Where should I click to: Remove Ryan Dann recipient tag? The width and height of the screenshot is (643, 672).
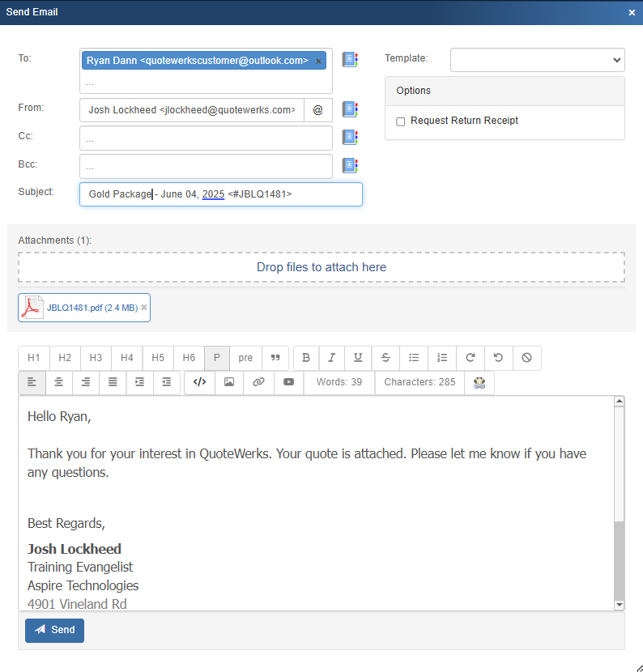318,62
